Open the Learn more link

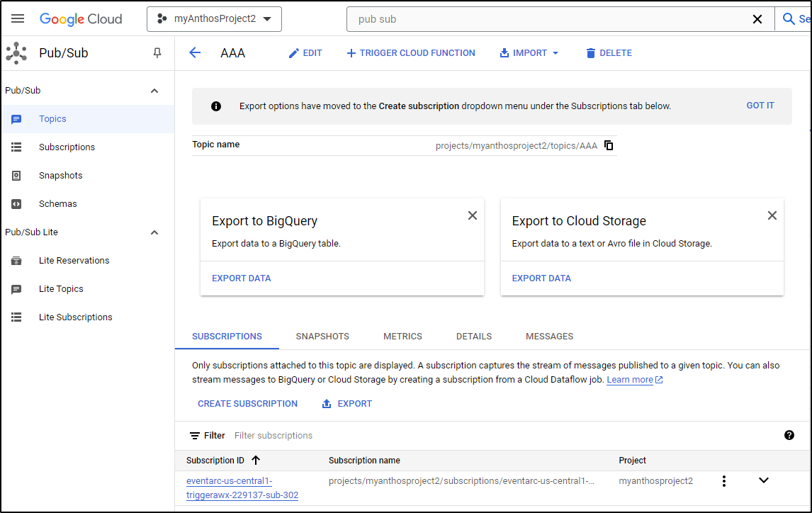tap(634, 380)
